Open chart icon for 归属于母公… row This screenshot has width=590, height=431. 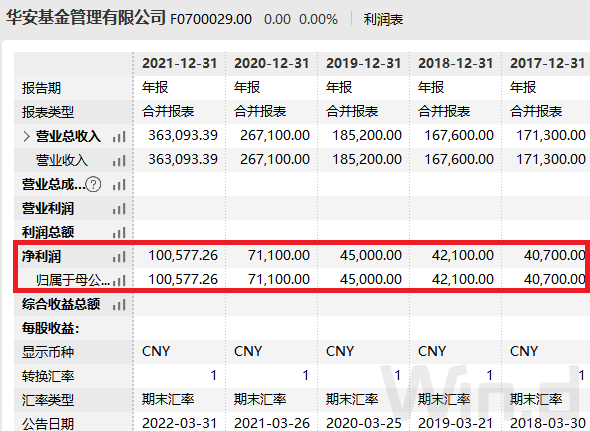pyautogui.click(x=119, y=280)
